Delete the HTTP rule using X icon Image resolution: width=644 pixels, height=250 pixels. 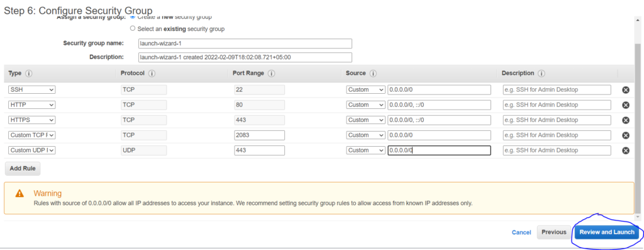coord(626,105)
